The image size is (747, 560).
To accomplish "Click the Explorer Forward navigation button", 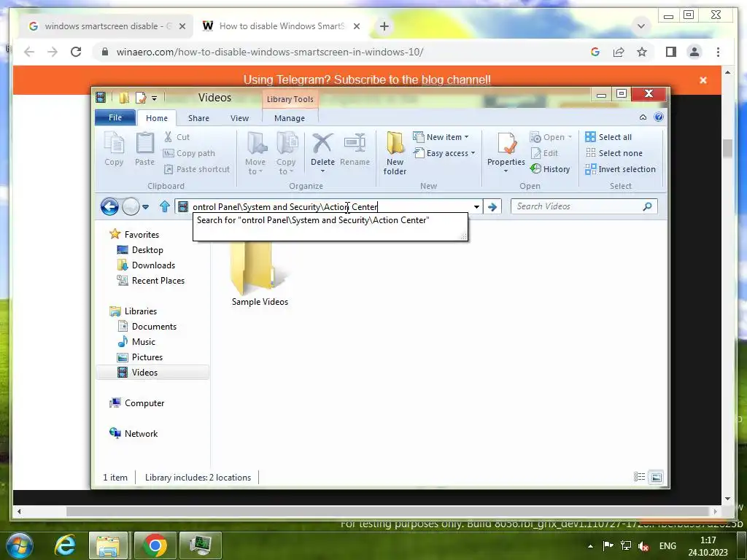I will point(131,206).
